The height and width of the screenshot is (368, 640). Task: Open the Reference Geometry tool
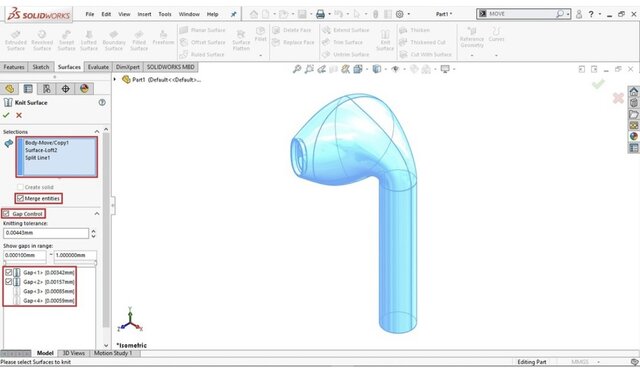[472, 37]
